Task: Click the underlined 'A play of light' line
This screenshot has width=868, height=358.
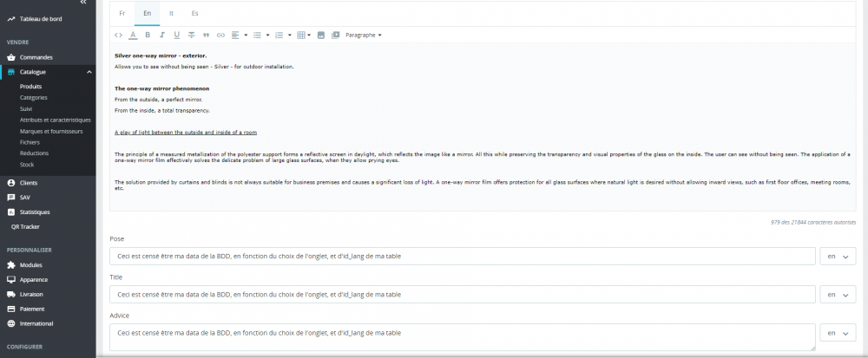Action: (x=186, y=133)
